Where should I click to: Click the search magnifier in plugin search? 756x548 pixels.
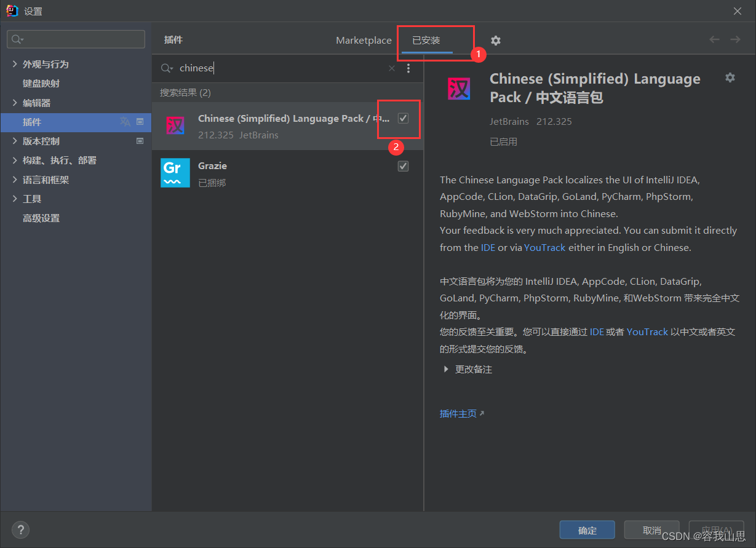(167, 68)
